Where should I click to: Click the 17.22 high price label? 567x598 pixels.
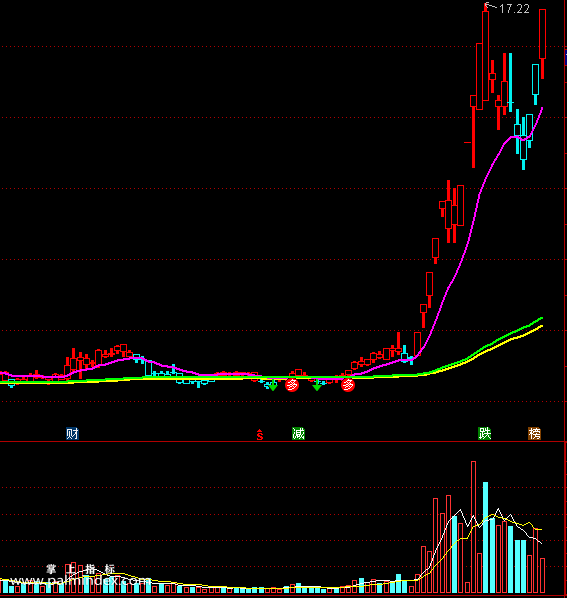514,9
